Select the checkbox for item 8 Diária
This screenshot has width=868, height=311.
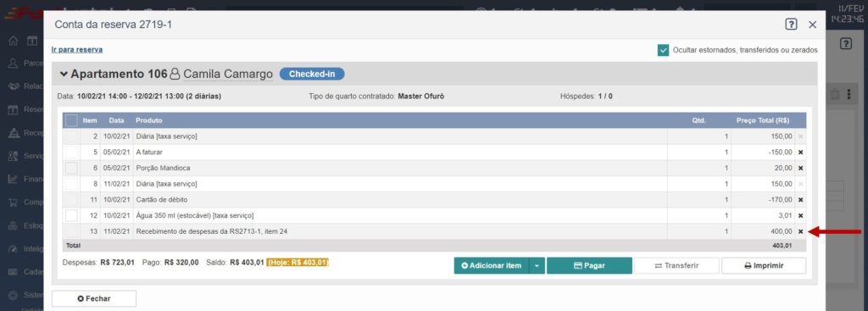[71, 184]
